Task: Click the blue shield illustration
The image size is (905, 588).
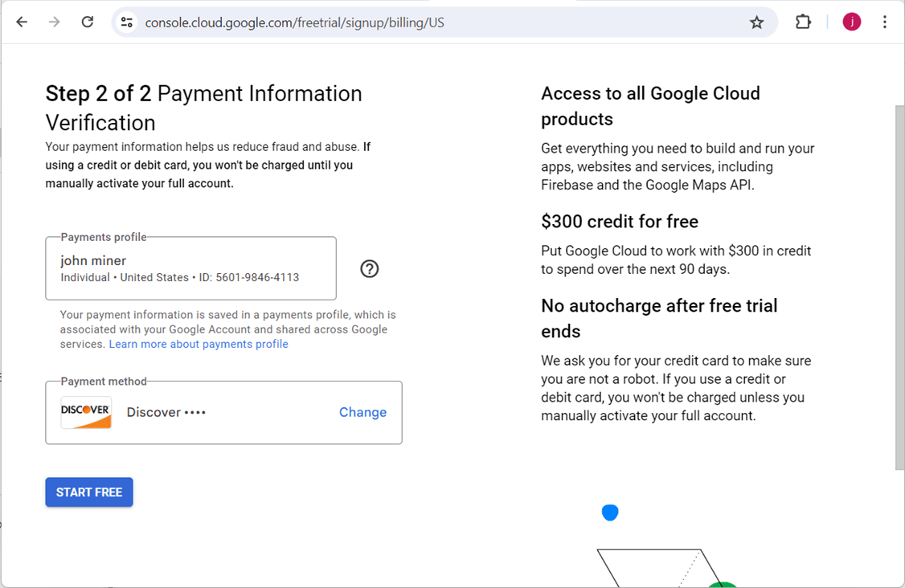Action: click(610, 512)
